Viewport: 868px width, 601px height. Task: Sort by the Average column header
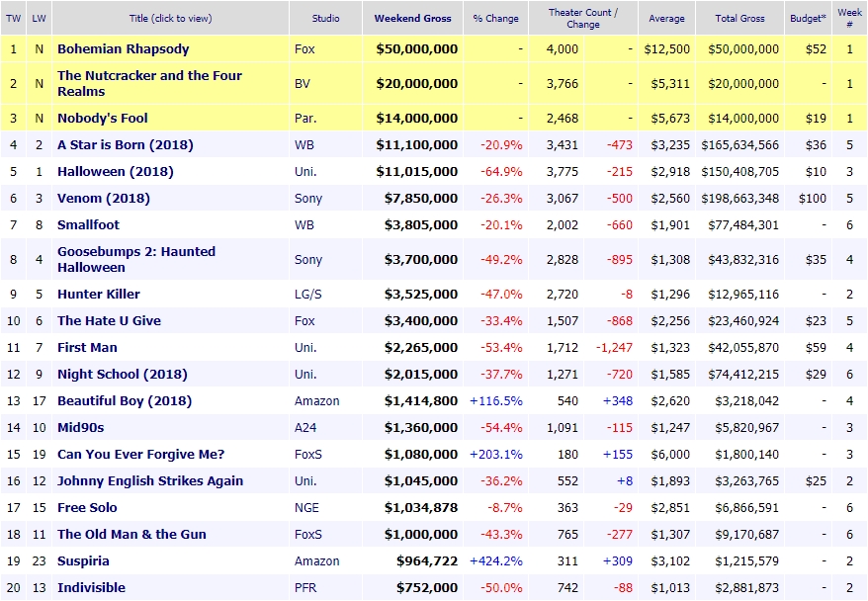(666, 18)
